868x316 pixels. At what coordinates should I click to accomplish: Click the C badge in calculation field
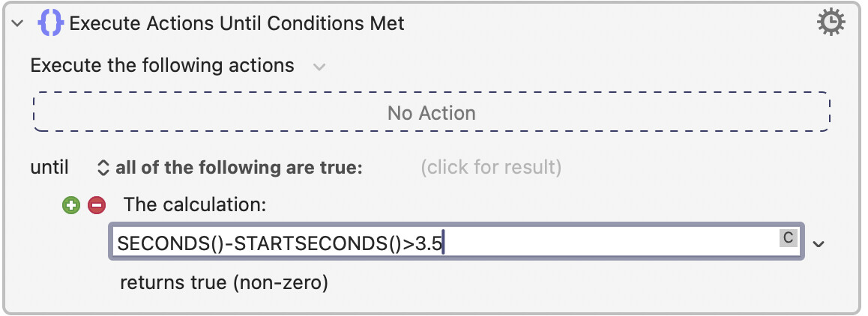[x=787, y=238]
